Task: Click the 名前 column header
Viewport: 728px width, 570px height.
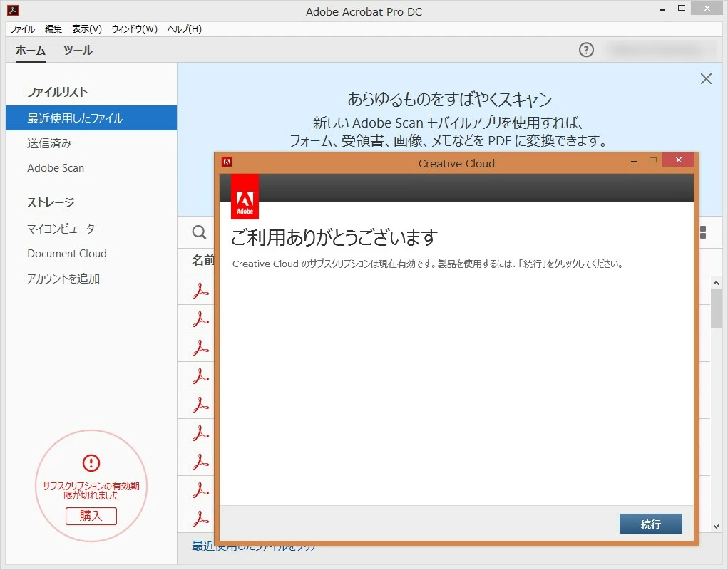Action: point(203,260)
